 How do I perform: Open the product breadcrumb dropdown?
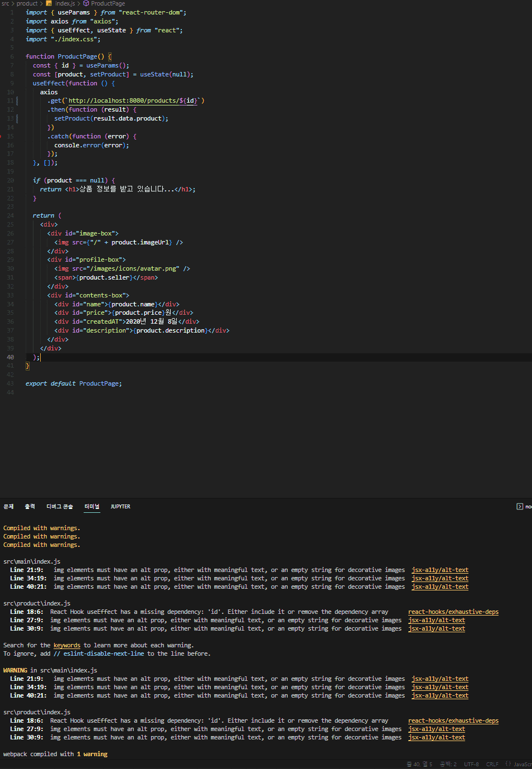pos(27,3)
